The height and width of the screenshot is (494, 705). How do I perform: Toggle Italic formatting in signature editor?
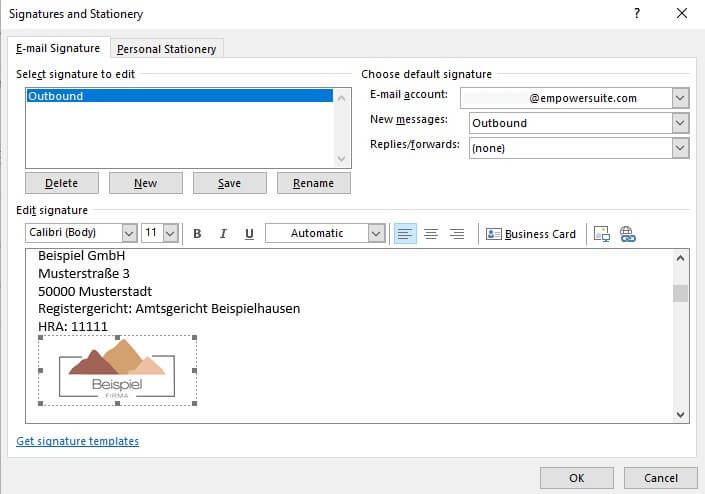(x=223, y=234)
